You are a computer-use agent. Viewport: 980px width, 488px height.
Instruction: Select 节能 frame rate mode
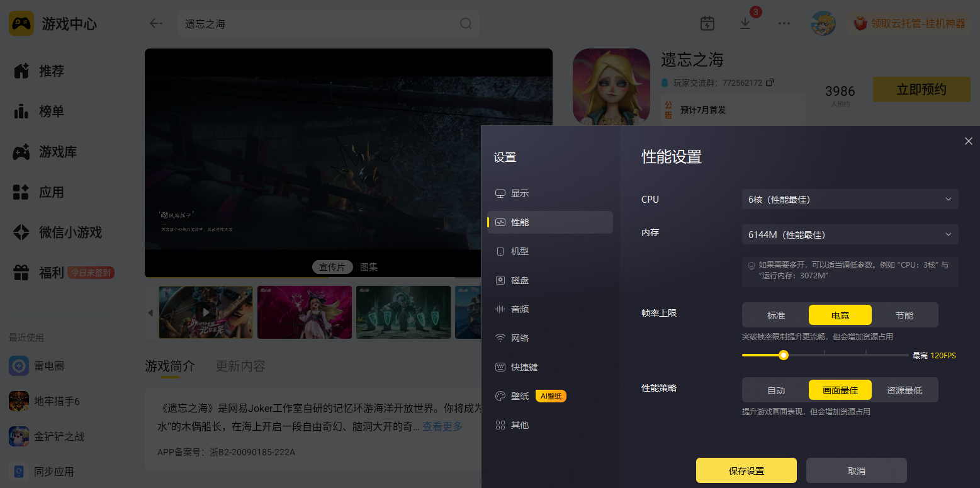(904, 315)
